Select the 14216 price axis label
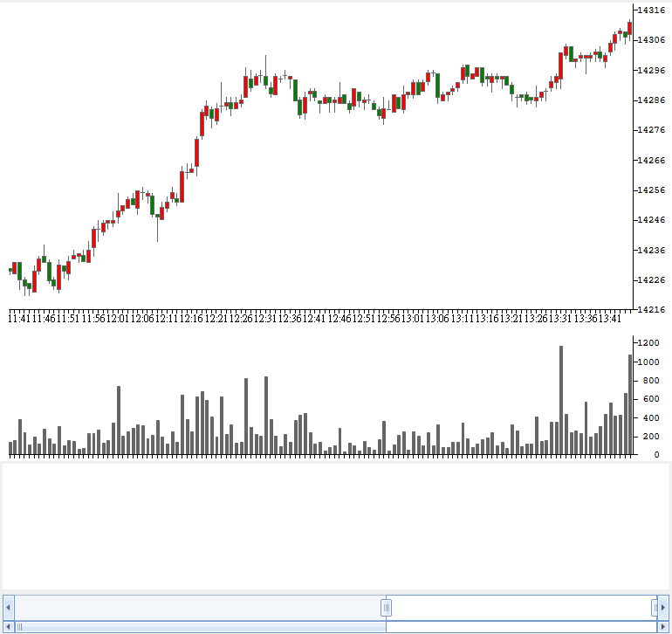Image resolution: width=672 pixels, height=634 pixels. [x=651, y=309]
